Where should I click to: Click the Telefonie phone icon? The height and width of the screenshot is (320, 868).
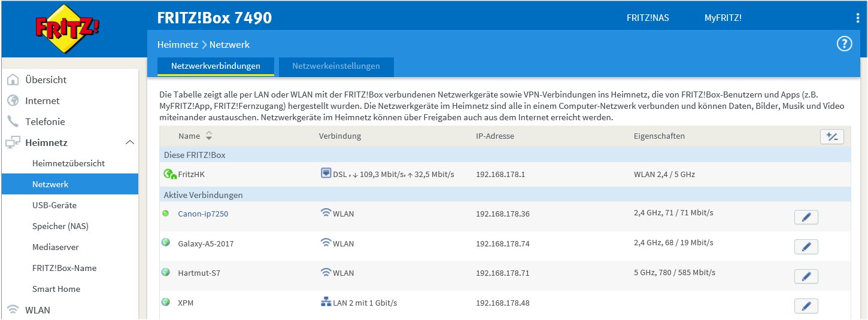(13, 121)
